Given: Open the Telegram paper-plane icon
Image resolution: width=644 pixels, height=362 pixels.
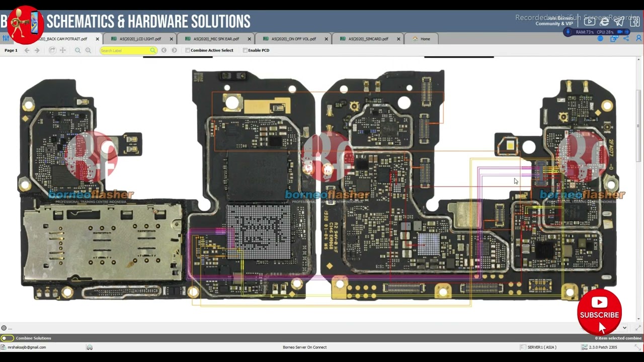Looking at the screenshot, I should [619, 22].
